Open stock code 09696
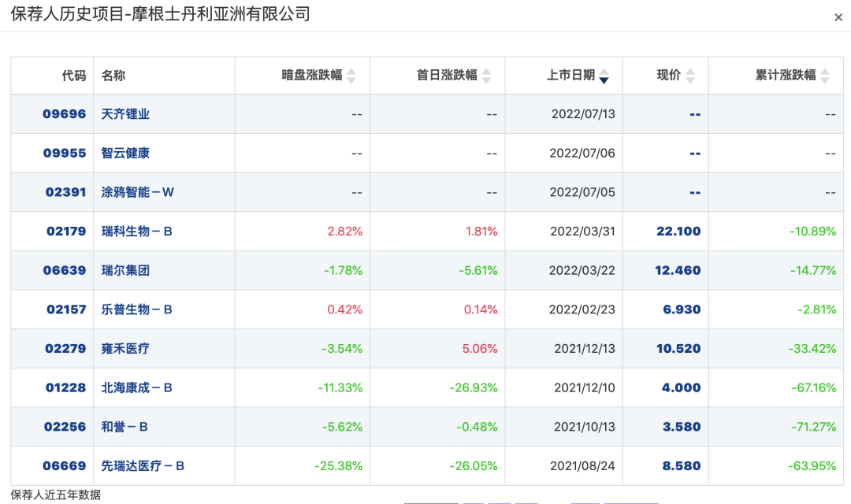 pyautogui.click(x=64, y=114)
